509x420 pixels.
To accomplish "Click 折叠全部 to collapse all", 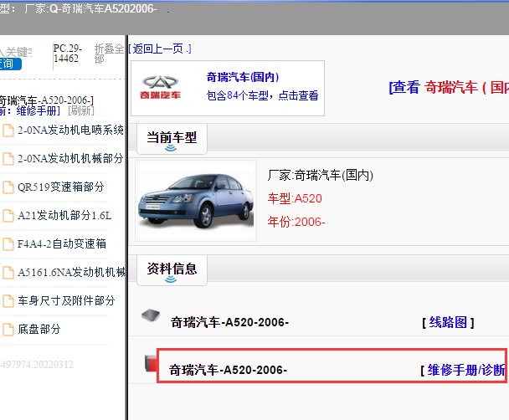I will coord(109,54).
